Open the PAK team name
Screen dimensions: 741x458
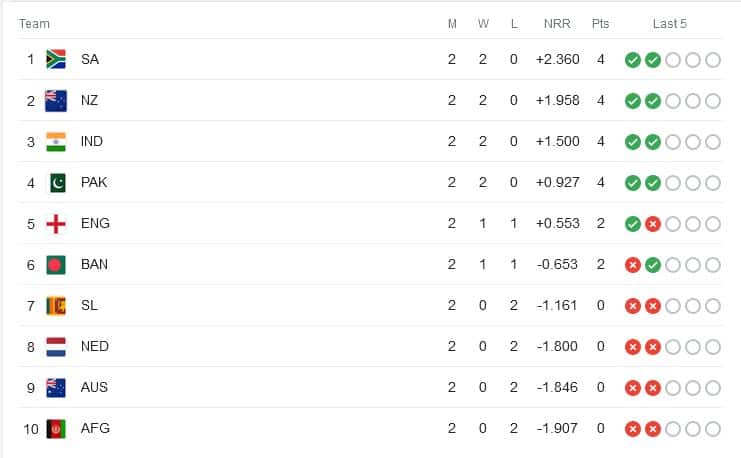(94, 182)
